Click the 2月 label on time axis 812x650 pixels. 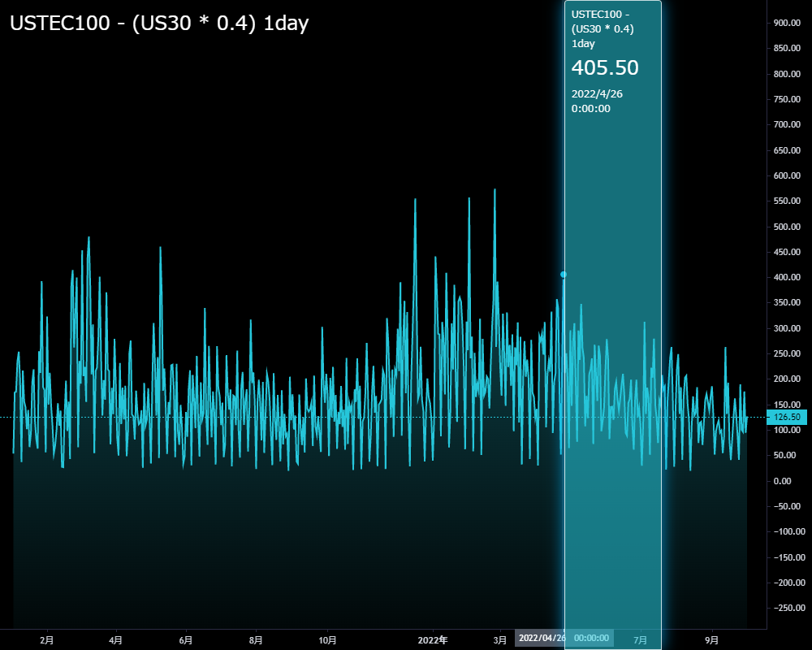47,639
